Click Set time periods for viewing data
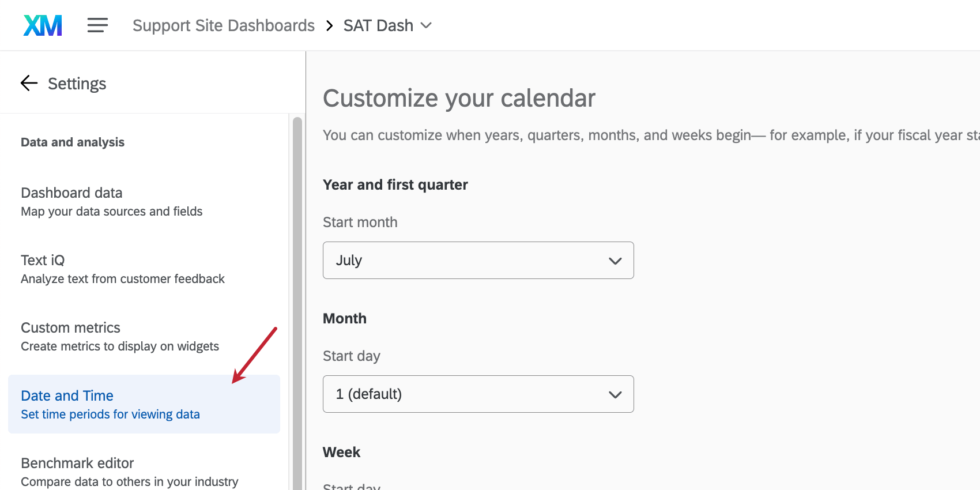The image size is (980, 490). 110,414
